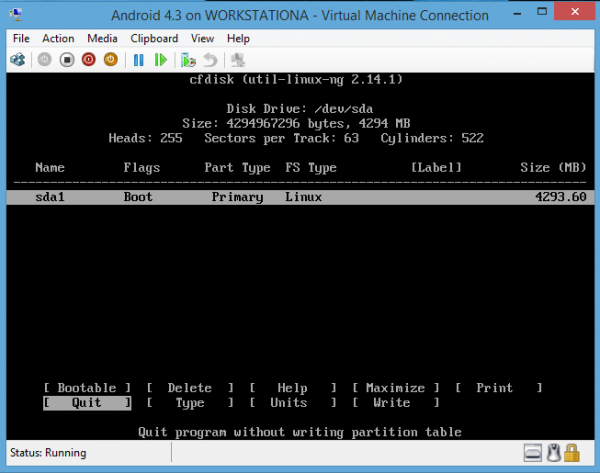Open the File menu
Screen dimensions: 600x473
21,39
